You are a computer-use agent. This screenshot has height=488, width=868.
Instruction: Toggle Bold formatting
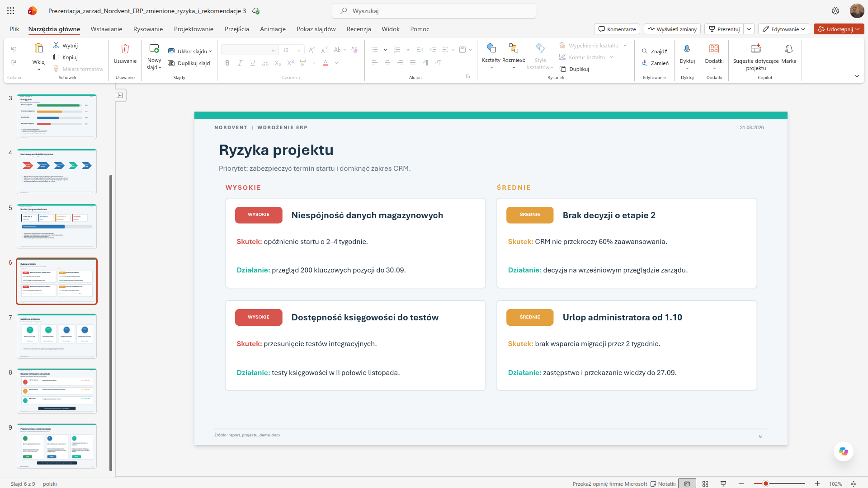pyautogui.click(x=227, y=63)
